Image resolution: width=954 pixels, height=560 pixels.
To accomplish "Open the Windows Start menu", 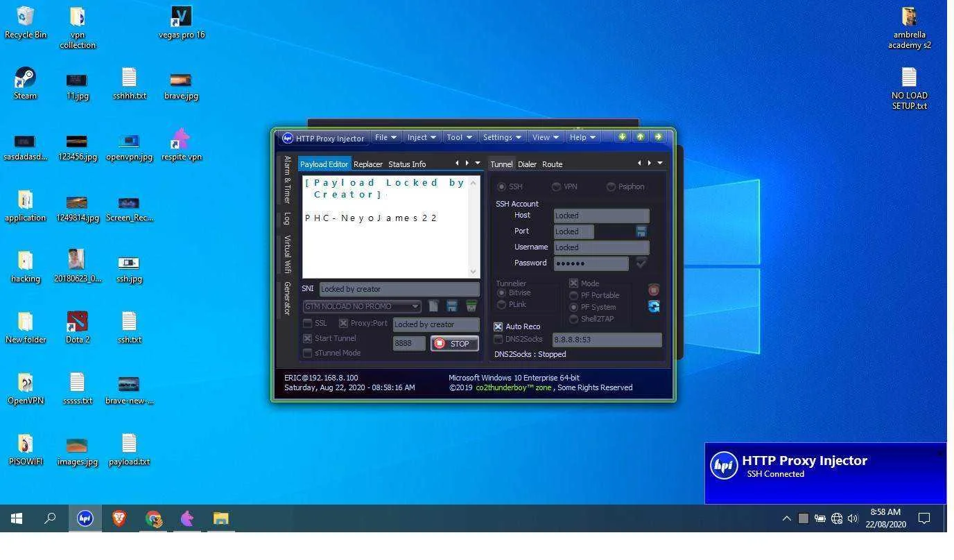I will coord(17,518).
